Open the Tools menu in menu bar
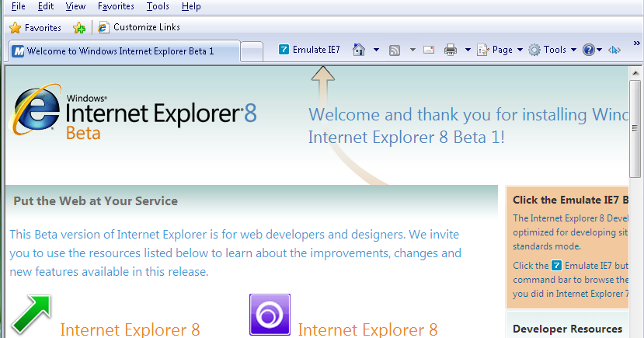 pyautogui.click(x=158, y=6)
